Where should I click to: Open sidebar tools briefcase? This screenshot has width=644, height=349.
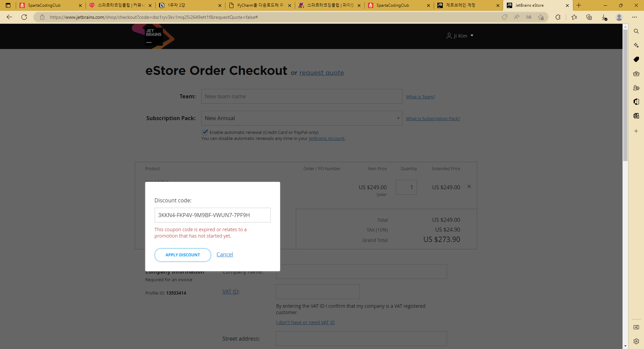tap(636, 73)
